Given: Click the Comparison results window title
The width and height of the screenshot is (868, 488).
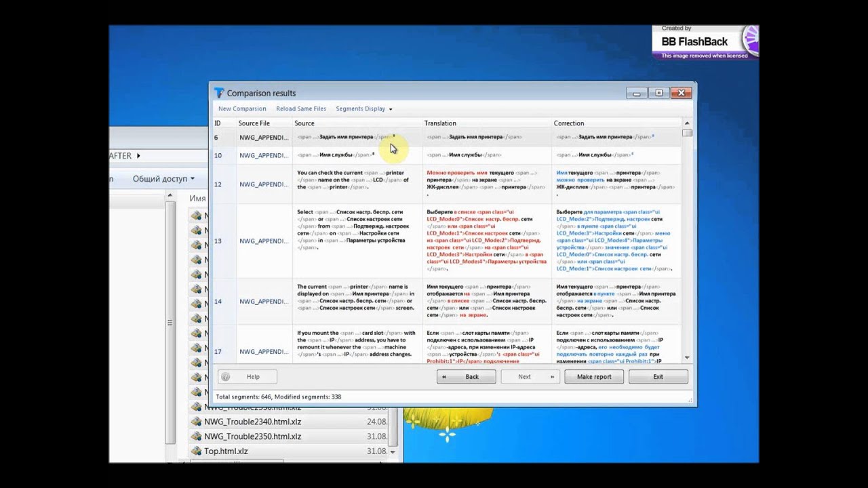Looking at the screenshot, I should (261, 93).
